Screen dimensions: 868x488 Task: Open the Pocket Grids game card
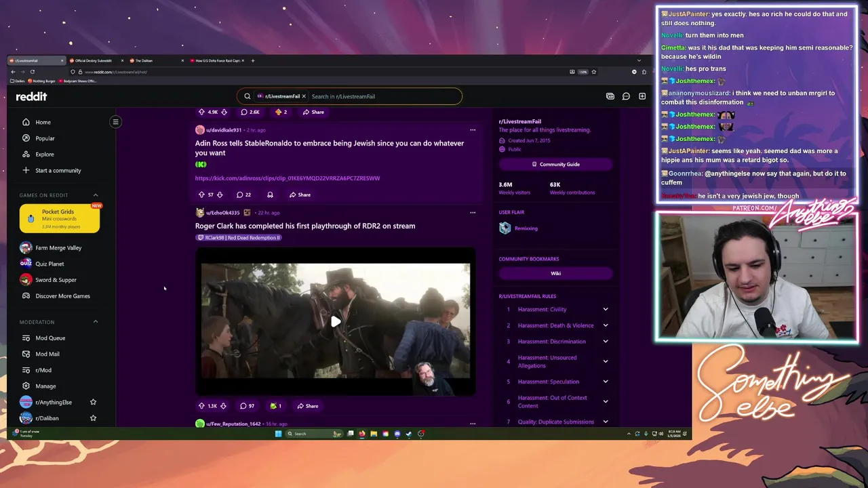pos(60,218)
